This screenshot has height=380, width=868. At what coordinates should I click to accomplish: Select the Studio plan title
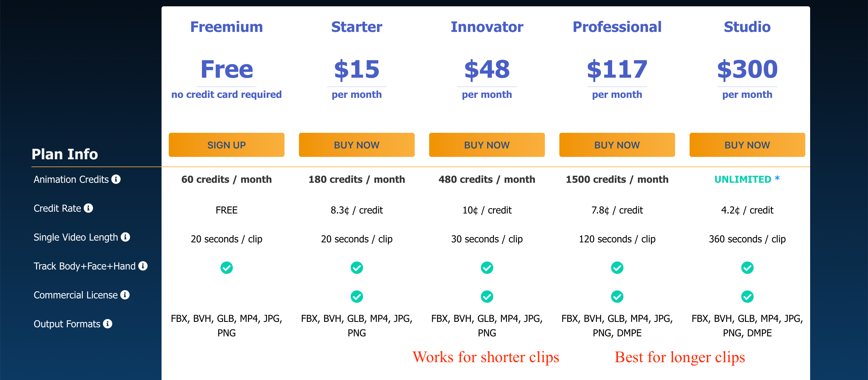[x=747, y=27]
